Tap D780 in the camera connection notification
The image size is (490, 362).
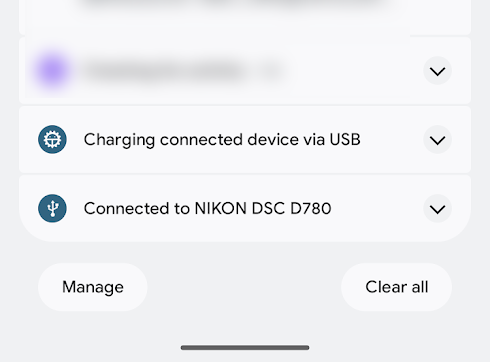[311, 208]
